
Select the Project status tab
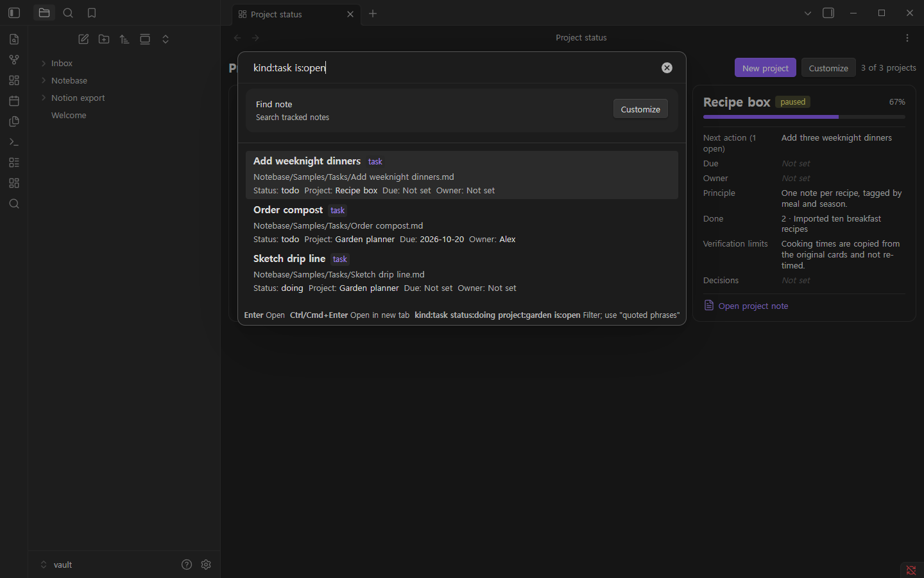pyautogui.click(x=296, y=14)
